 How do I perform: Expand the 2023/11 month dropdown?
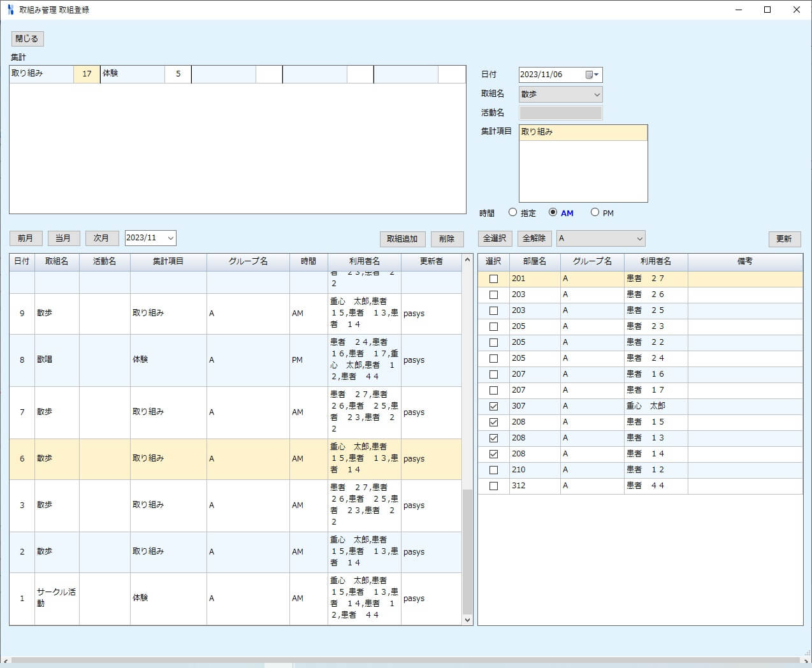(x=170, y=238)
